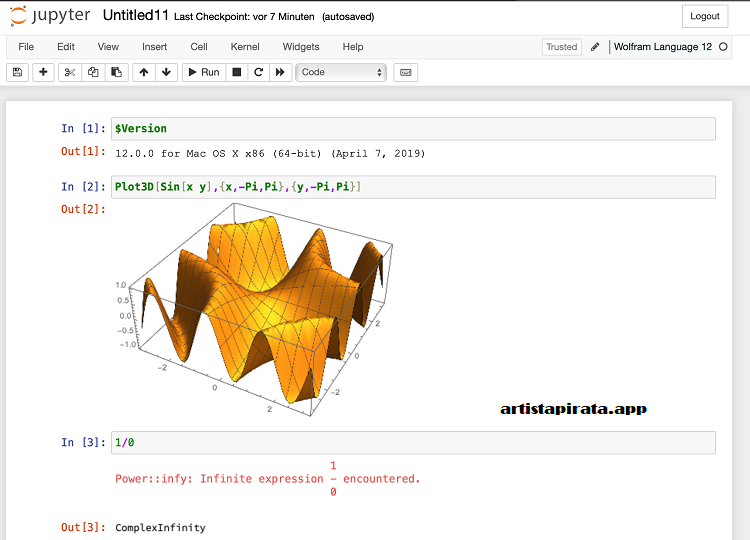
Task: Open the File menu
Action: pyautogui.click(x=26, y=47)
